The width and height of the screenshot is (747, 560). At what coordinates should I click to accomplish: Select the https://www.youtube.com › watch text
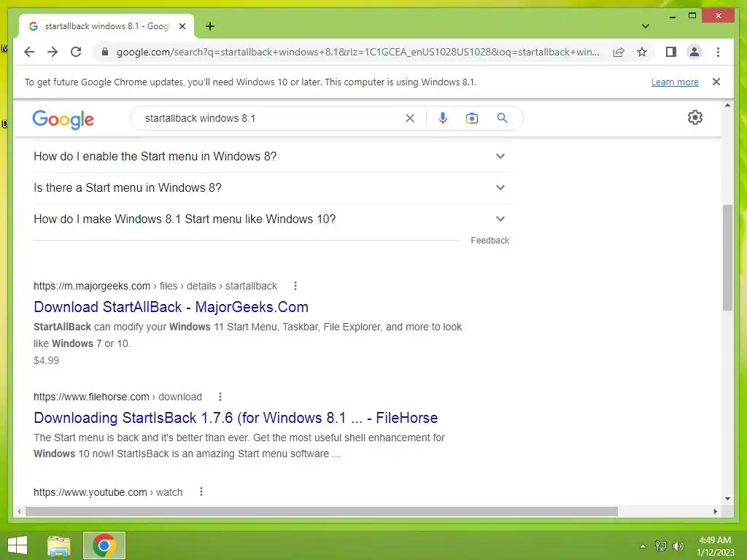click(108, 492)
